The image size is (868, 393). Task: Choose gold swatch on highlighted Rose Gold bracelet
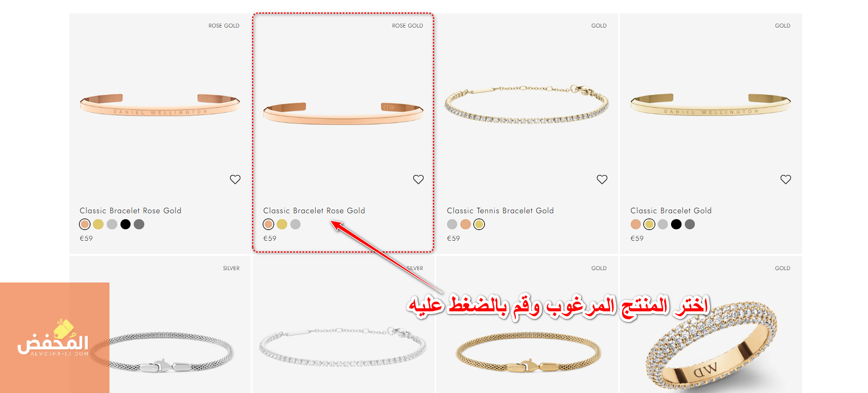282,224
